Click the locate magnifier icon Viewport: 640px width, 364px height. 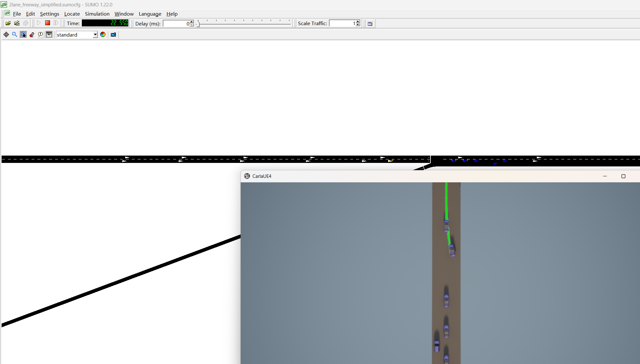click(x=15, y=35)
